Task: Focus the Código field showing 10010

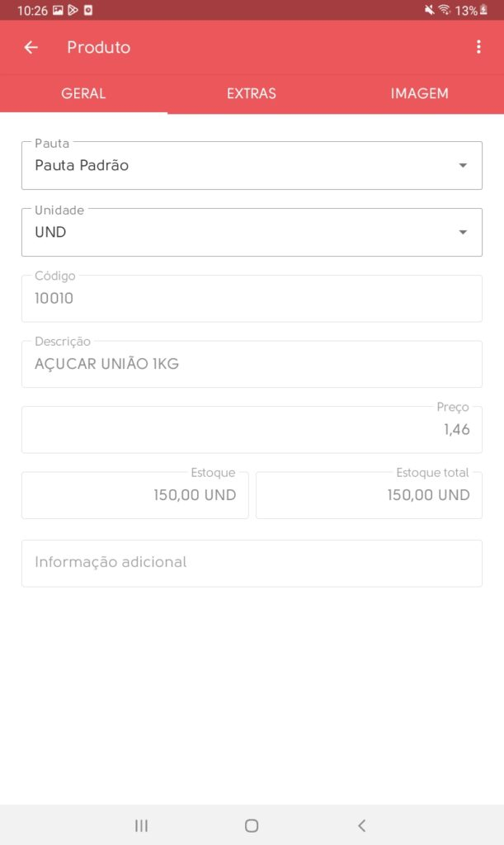Action: tap(252, 299)
